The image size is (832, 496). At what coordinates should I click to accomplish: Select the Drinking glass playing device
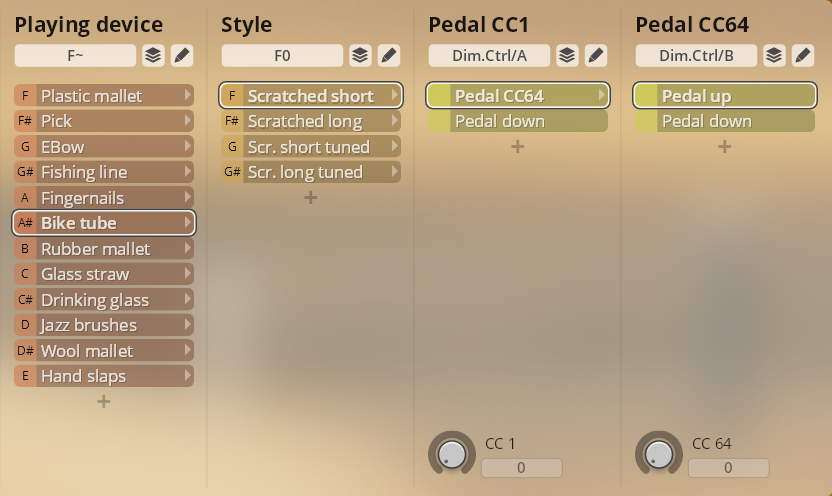[104, 300]
